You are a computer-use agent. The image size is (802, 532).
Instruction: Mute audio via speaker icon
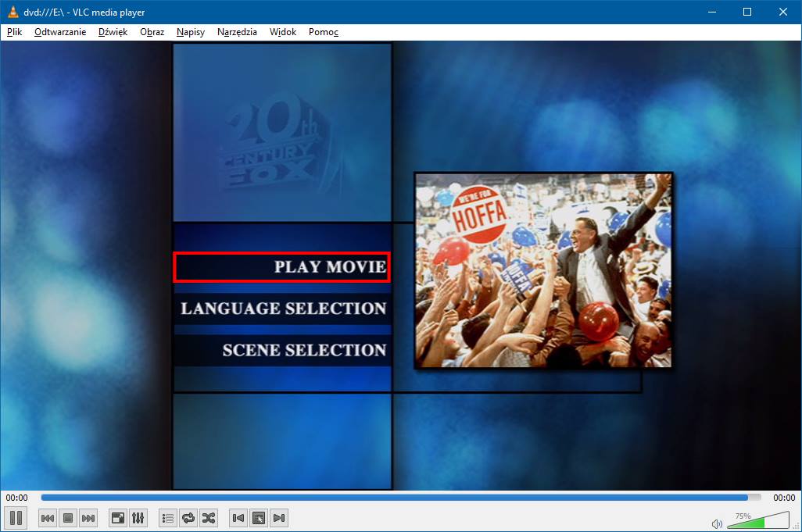717,524
